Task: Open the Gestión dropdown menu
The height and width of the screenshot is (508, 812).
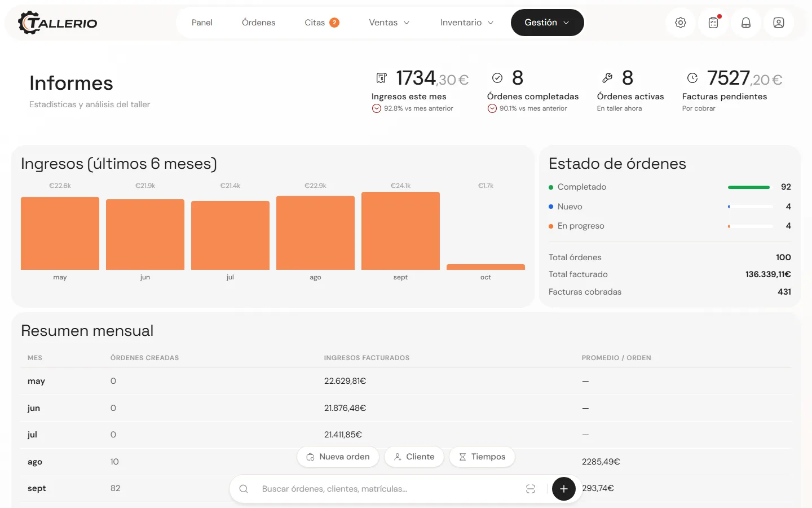Action: coord(548,23)
